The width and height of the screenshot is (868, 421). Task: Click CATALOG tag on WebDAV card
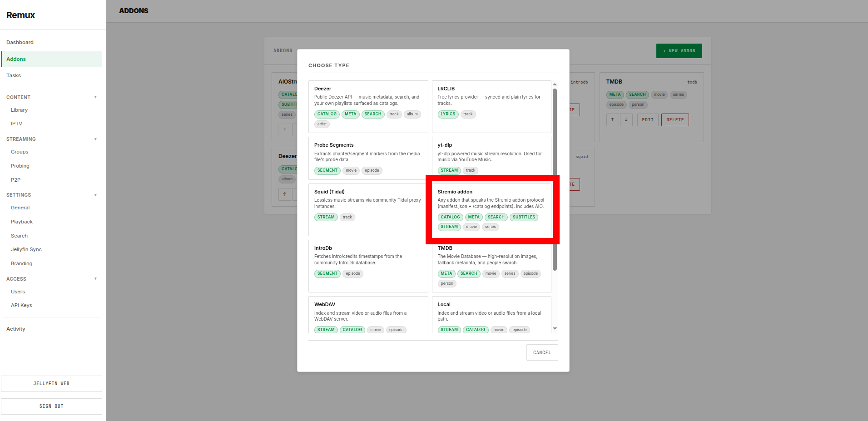[352, 330]
